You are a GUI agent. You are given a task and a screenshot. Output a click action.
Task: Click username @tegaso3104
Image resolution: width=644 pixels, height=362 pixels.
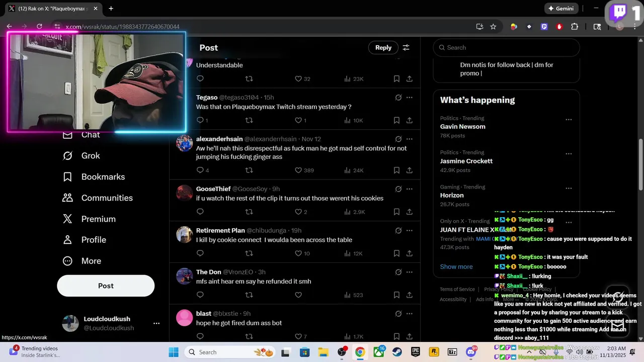239,97
